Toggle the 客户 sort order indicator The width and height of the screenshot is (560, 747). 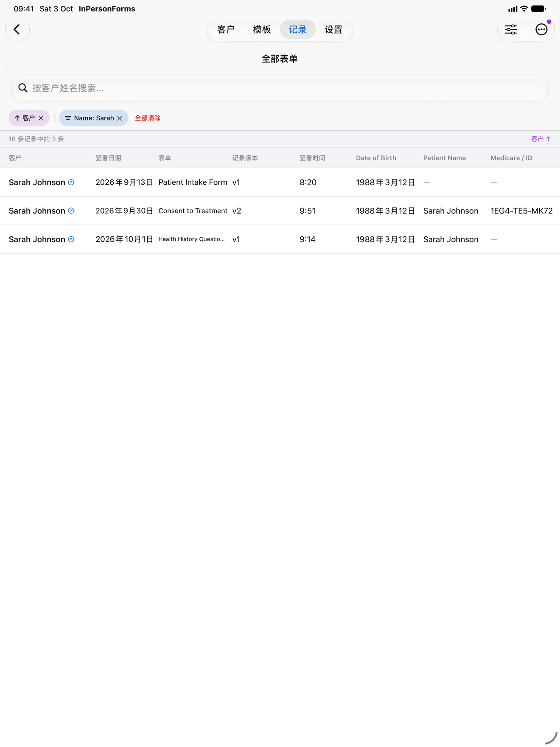[x=541, y=139]
